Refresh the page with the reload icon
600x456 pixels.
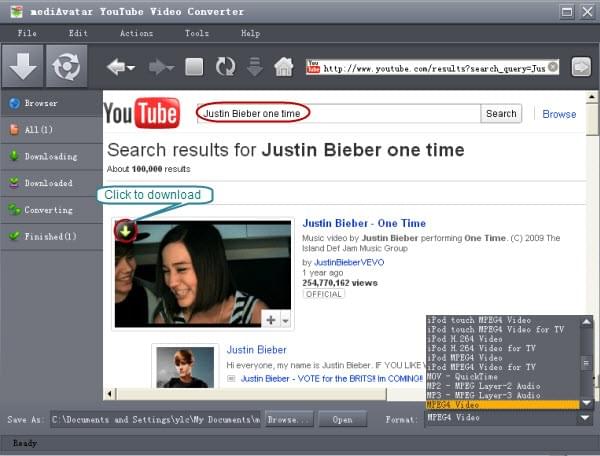click(x=225, y=67)
